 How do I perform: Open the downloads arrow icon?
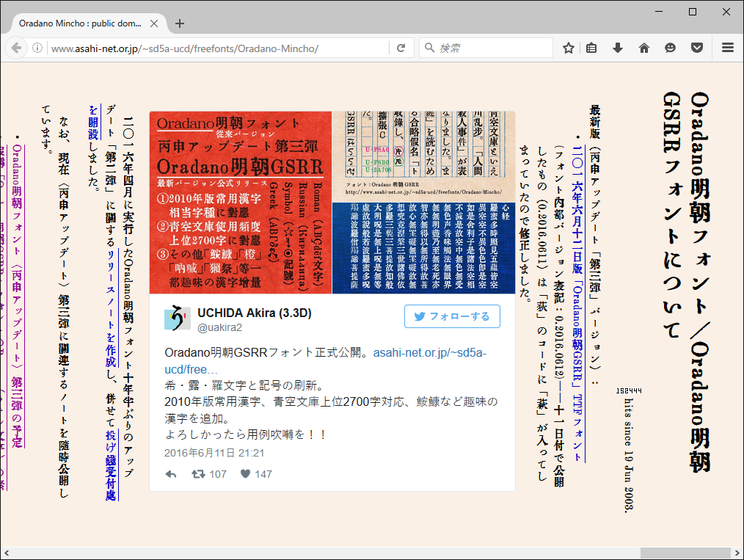(x=617, y=48)
